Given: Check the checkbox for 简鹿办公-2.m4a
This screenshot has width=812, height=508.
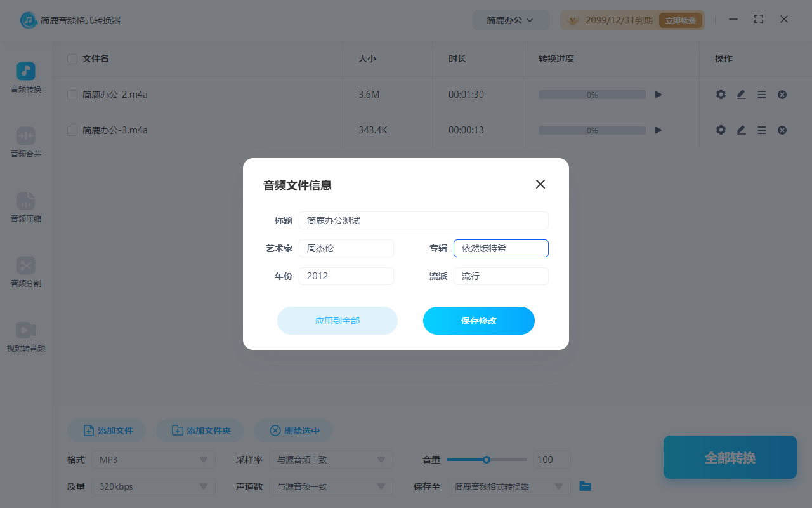Looking at the screenshot, I should [x=72, y=94].
